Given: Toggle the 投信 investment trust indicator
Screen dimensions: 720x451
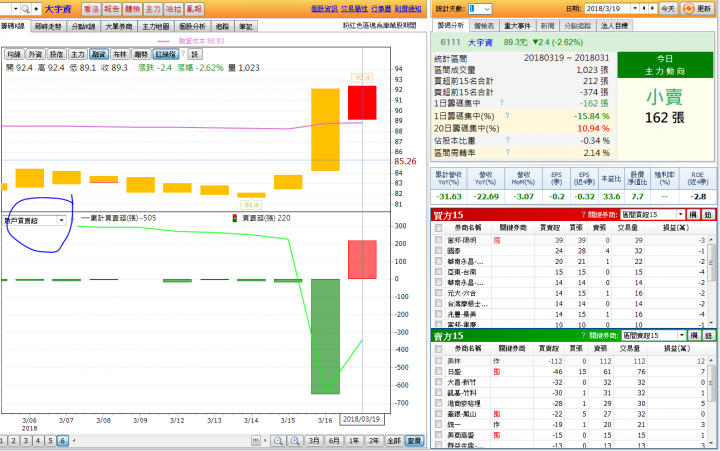Looking at the screenshot, I should [56, 54].
